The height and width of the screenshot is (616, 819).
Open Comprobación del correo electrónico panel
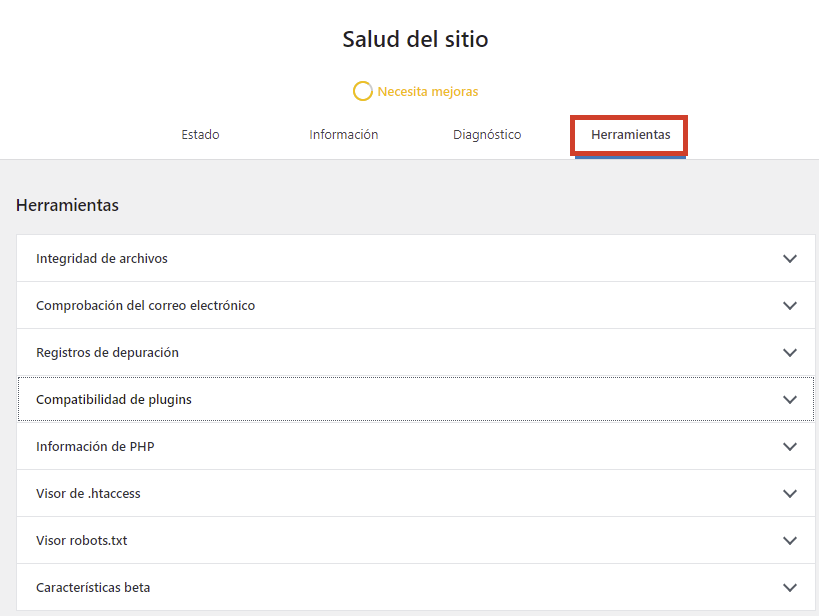click(416, 305)
